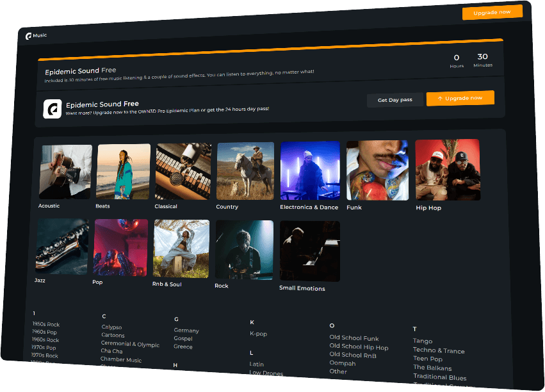Open the Beats genre thumbnail
545x392 pixels.
point(124,172)
